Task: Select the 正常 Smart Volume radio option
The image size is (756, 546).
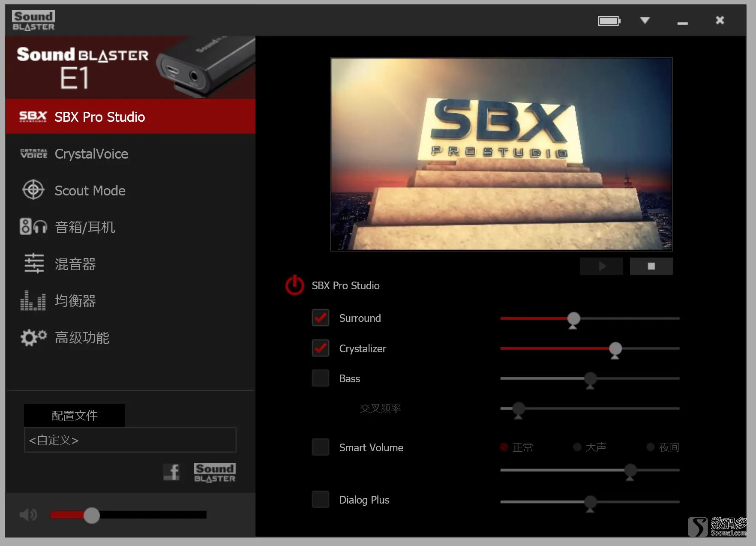Action: pos(504,447)
